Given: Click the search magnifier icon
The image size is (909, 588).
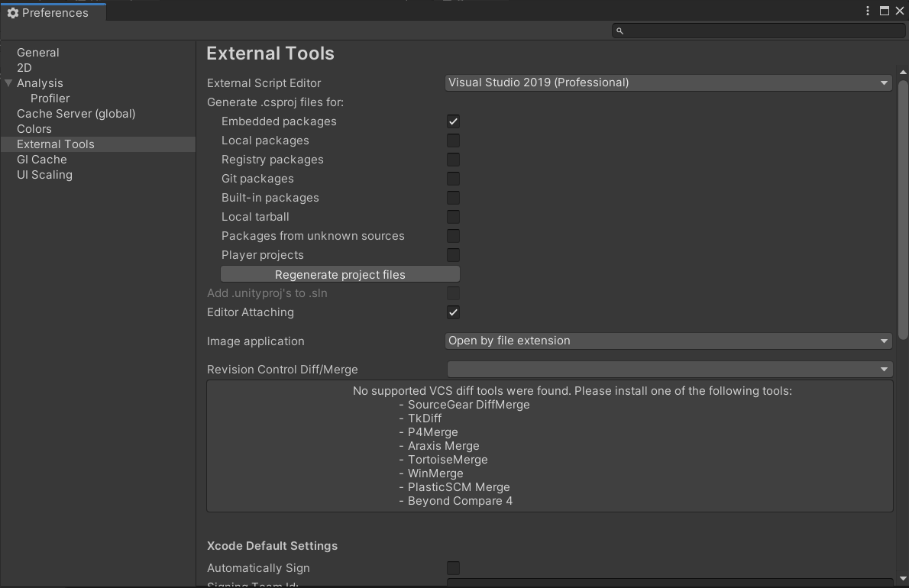Looking at the screenshot, I should point(620,31).
